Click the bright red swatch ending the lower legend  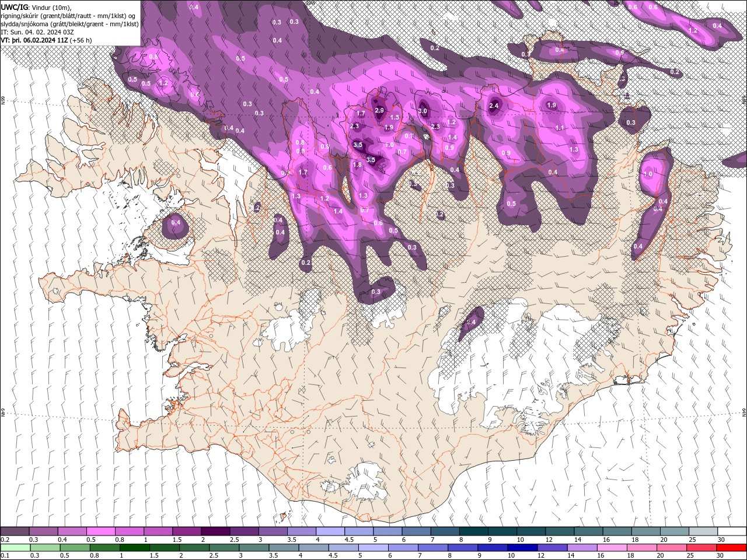731,548
